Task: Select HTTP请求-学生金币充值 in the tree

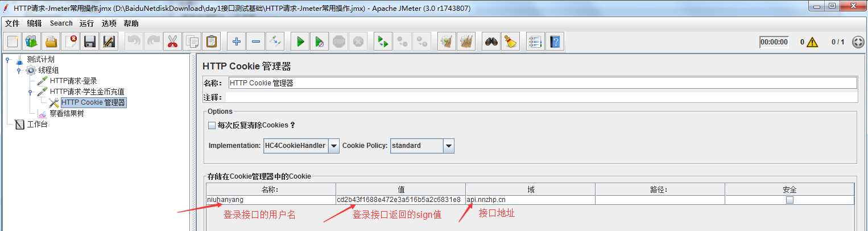Action: (x=87, y=92)
